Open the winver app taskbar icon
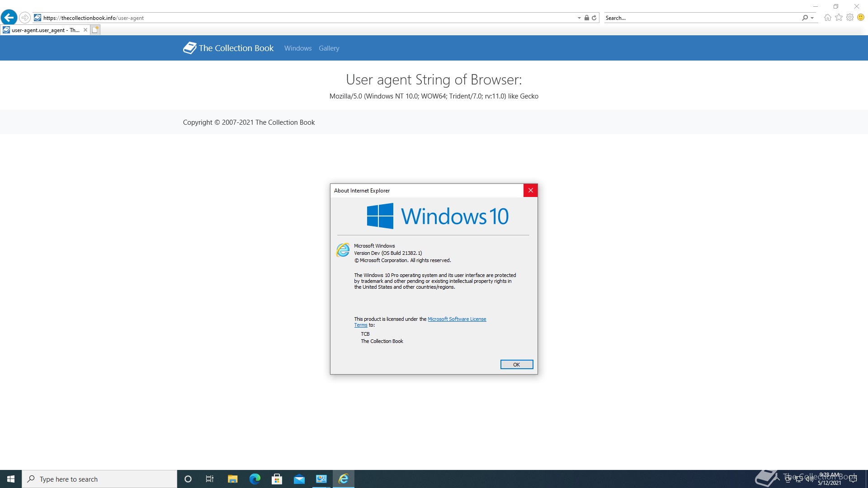The image size is (868, 488). point(321,479)
